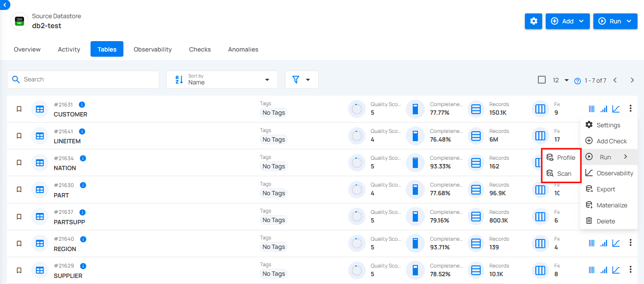Open the Sort by Name dropdown
644x284 pixels.
coord(222,80)
